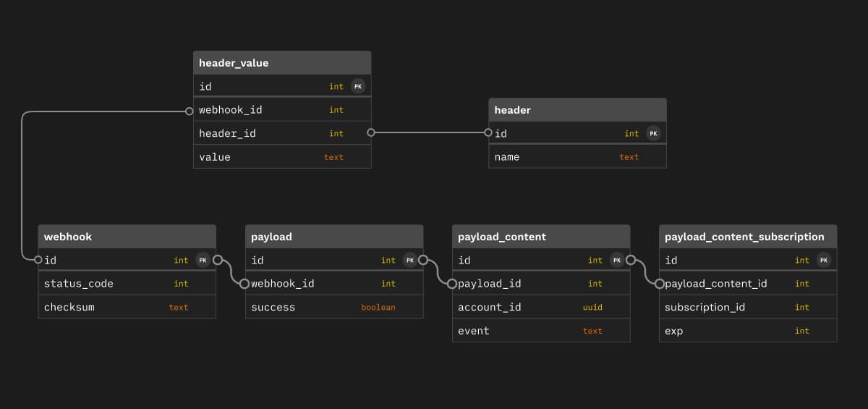Click the account_id uuid row
The width and height of the screenshot is (868, 409).
(x=541, y=307)
